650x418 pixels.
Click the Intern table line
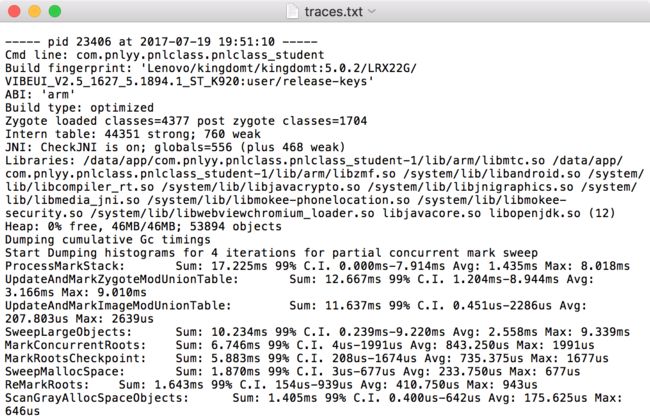[133, 134]
